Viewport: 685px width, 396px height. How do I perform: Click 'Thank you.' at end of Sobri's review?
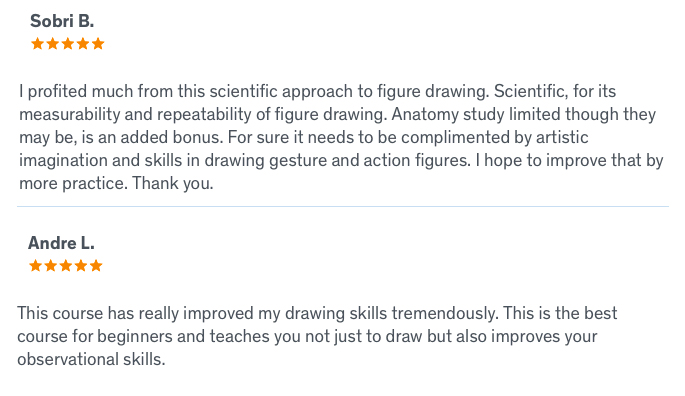coord(173,183)
